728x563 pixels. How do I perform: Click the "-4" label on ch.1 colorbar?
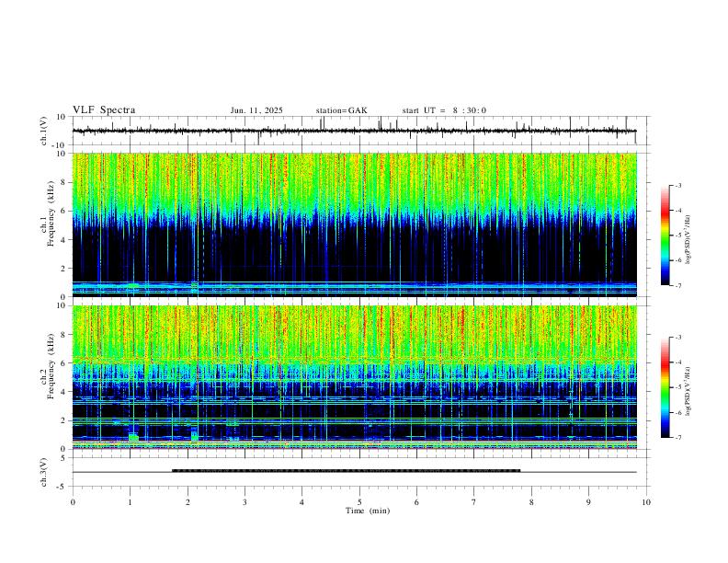[x=677, y=211]
